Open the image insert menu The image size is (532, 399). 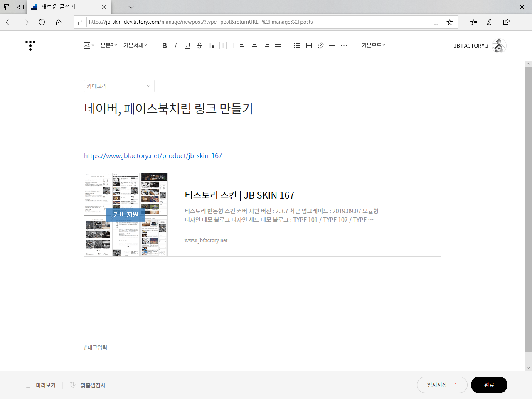[x=89, y=45]
